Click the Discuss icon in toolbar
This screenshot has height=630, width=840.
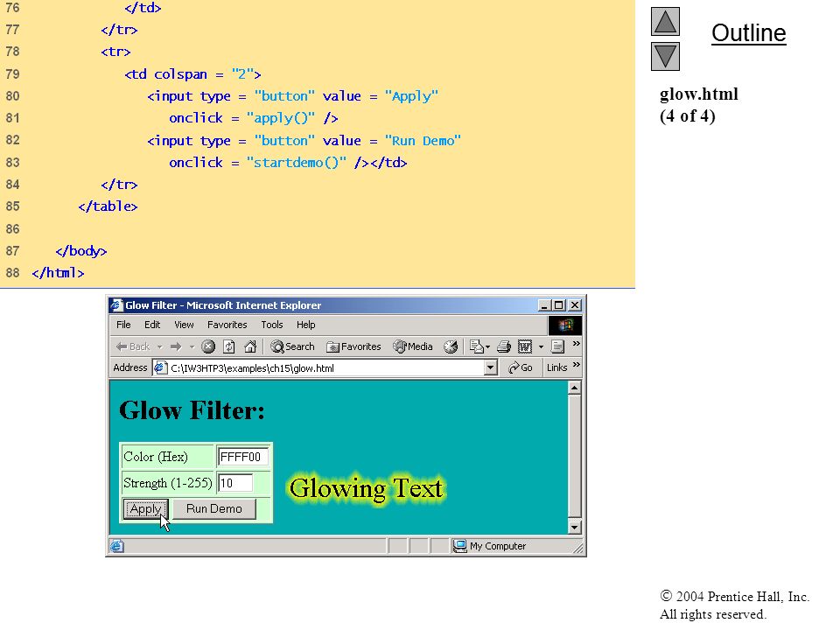(557, 346)
